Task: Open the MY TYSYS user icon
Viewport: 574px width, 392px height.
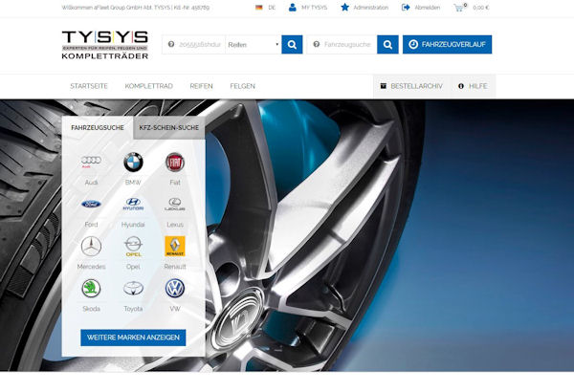Action: pos(292,8)
